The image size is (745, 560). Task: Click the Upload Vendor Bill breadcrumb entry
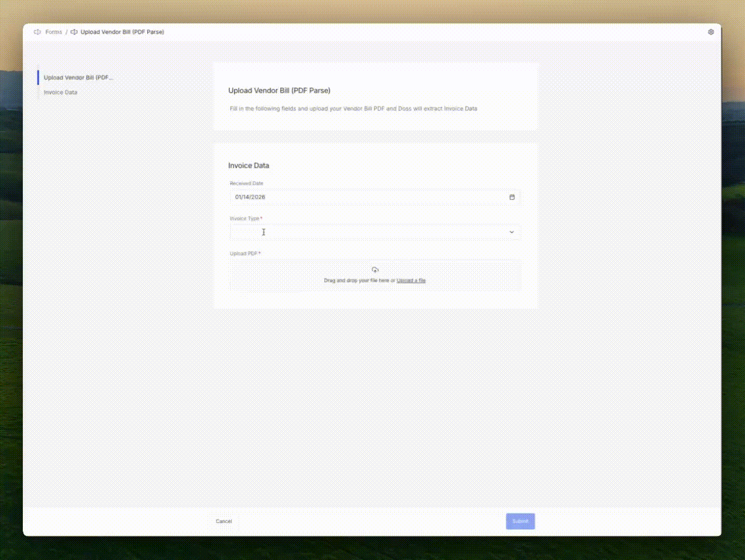(122, 32)
